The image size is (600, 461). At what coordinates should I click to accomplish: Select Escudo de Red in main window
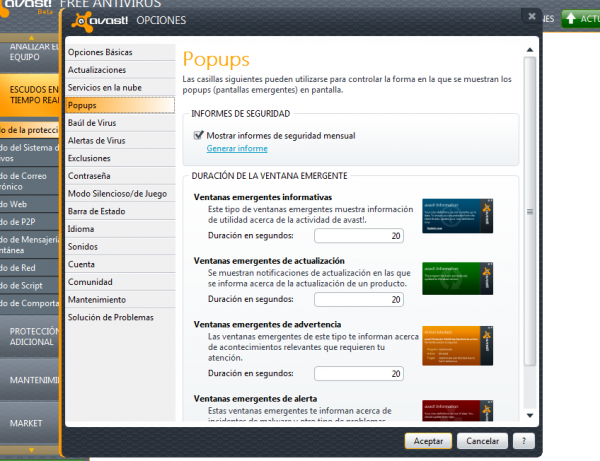29,268
